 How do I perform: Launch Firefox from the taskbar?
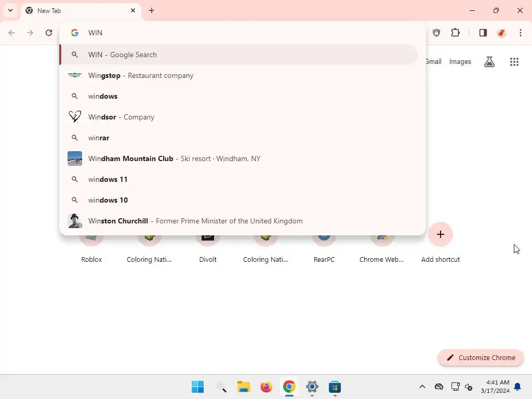click(x=267, y=387)
